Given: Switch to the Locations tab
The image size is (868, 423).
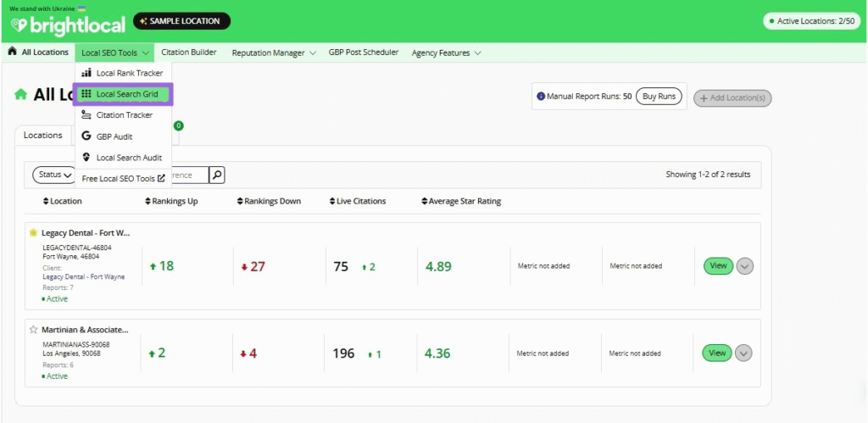Looking at the screenshot, I should (43, 135).
